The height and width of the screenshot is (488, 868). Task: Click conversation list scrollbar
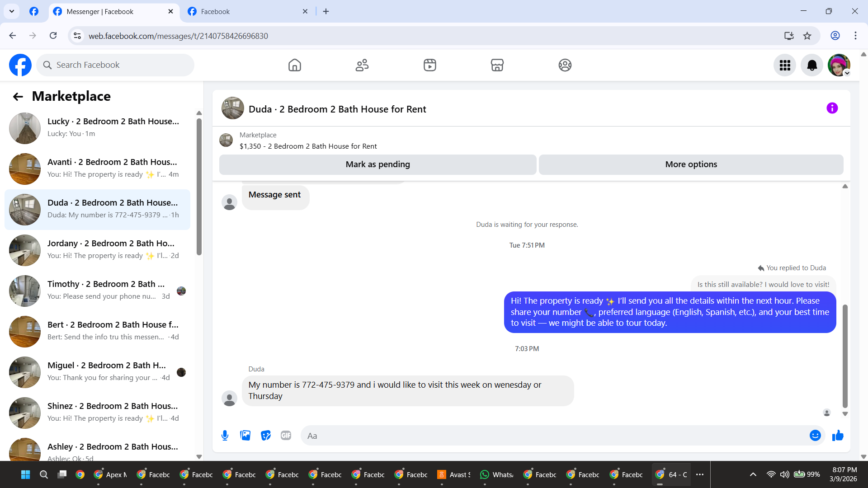(199, 188)
